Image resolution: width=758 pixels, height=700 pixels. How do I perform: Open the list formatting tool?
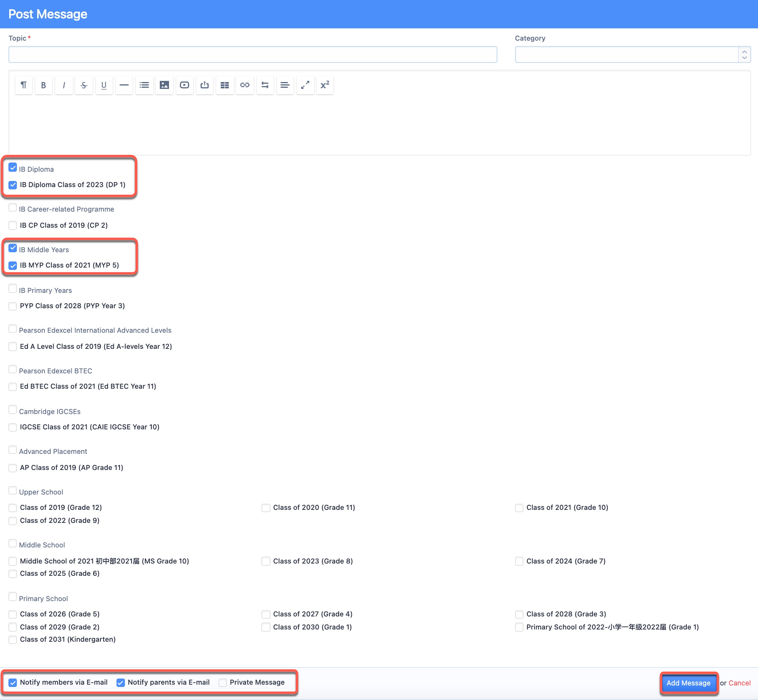[144, 85]
